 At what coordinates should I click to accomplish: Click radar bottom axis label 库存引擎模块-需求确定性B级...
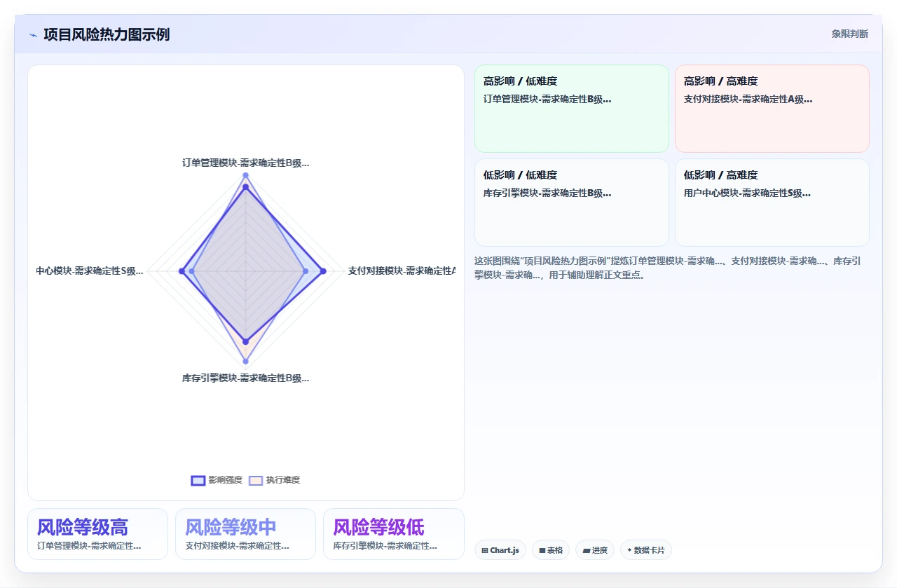[245, 378]
